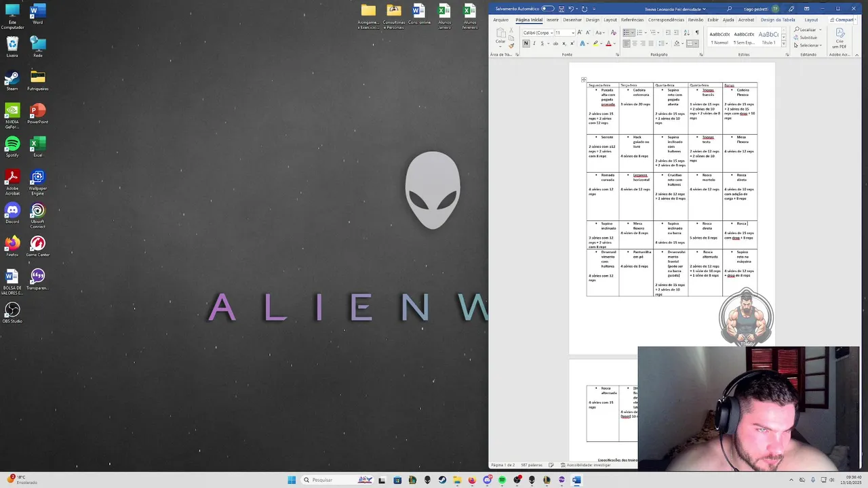This screenshot has height=488, width=868.
Task: Open the Arquivo menu
Action: [501, 20]
